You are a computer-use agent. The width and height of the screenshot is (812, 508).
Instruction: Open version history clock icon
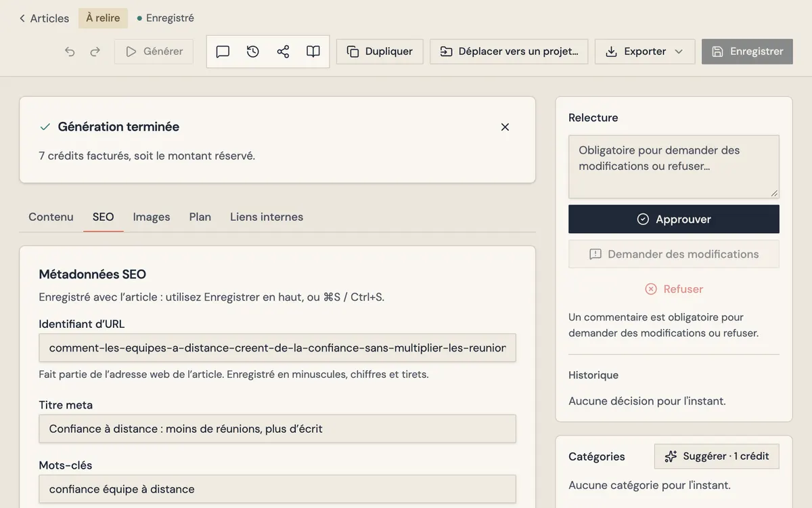253,51
